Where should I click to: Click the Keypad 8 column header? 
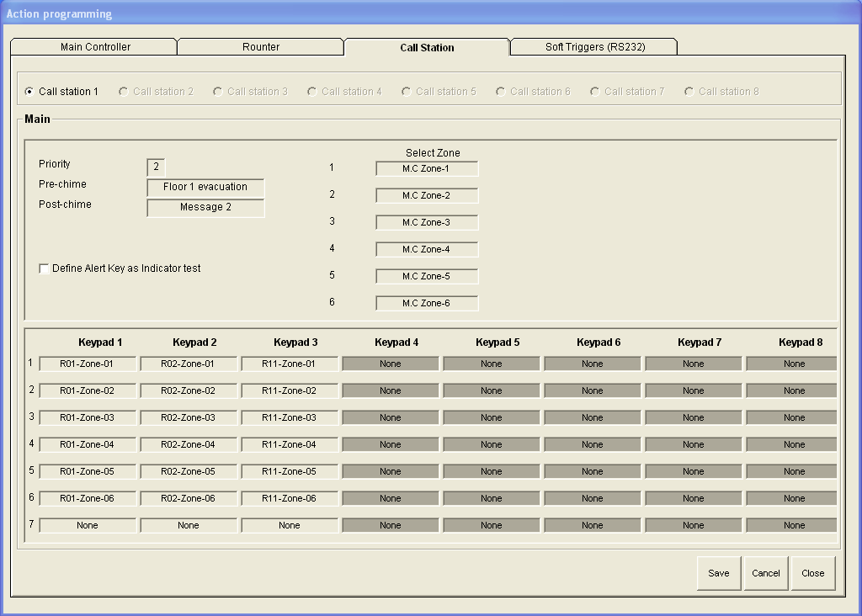tap(801, 343)
